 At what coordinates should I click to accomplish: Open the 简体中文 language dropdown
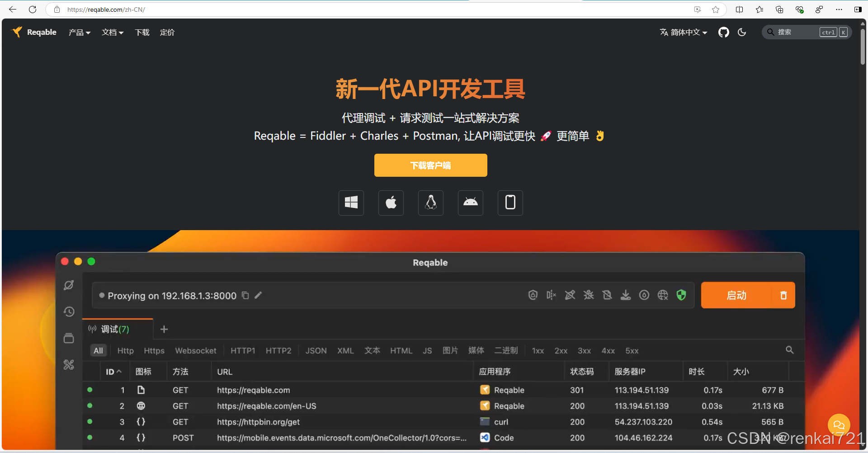(x=684, y=33)
